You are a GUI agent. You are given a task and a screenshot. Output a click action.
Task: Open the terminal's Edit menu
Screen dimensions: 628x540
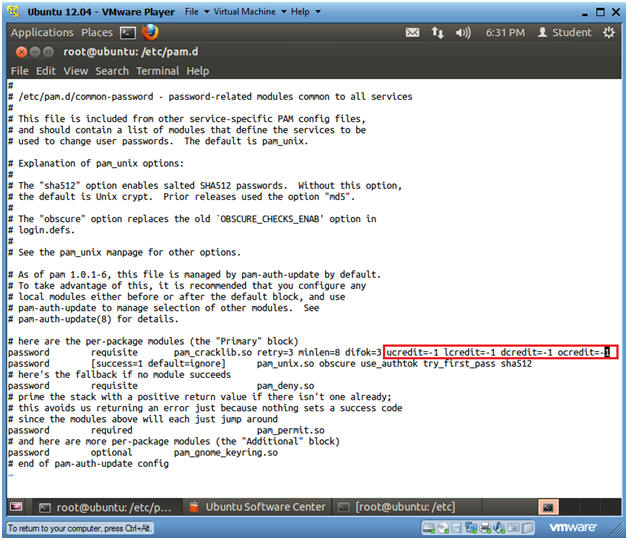tap(46, 71)
